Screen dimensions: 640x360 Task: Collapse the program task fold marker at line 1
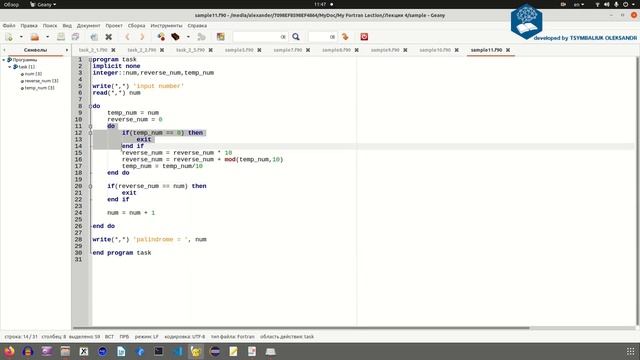[x=90, y=60]
